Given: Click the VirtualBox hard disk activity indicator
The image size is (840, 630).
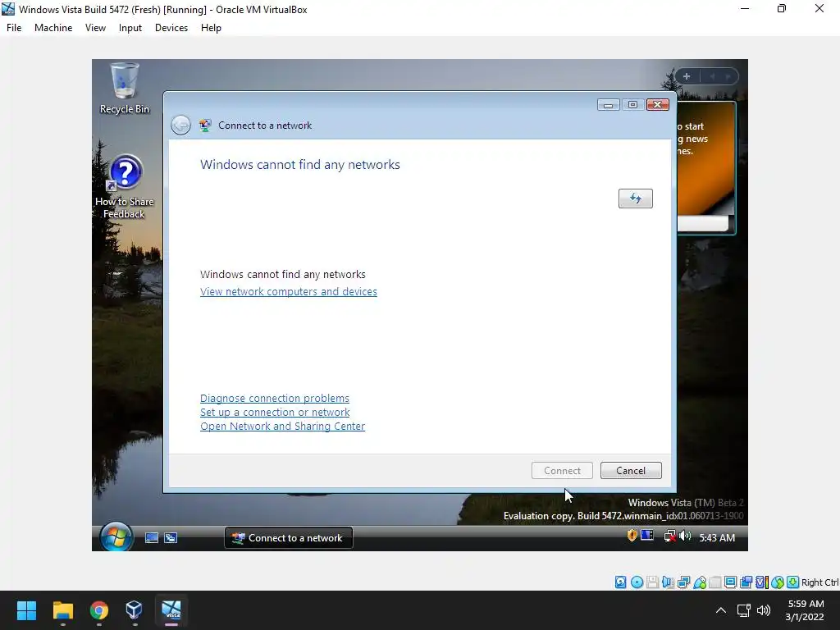Looking at the screenshot, I should 620,582.
